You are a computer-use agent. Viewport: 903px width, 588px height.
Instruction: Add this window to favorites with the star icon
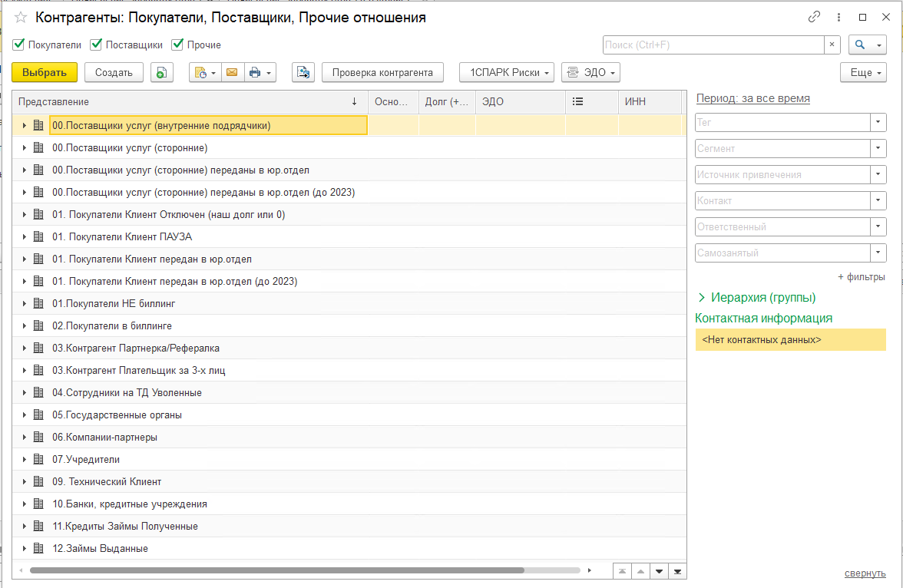21,18
